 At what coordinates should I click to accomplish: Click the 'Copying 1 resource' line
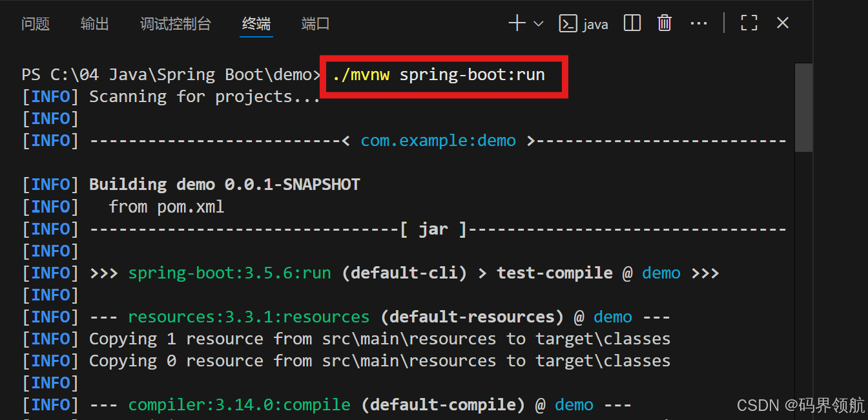[380, 338]
